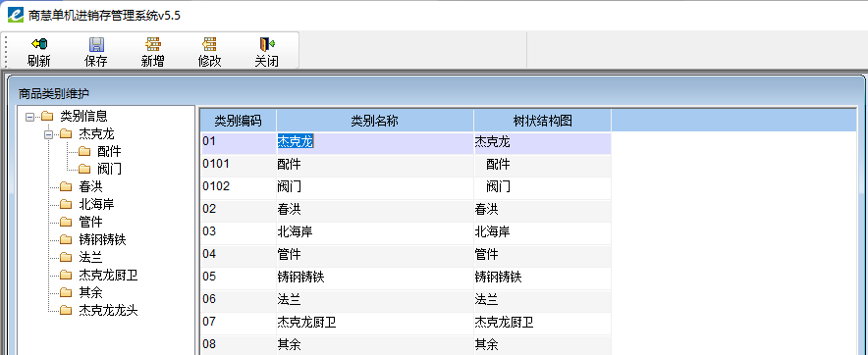Viewport: 868px width, 355px height.
Task: Select 阀门 label in category tree
Action: [x=109, y=169]
